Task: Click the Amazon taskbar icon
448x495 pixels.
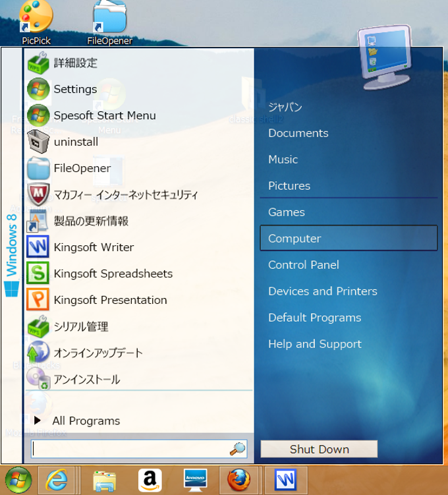Action: pos(150,480)
